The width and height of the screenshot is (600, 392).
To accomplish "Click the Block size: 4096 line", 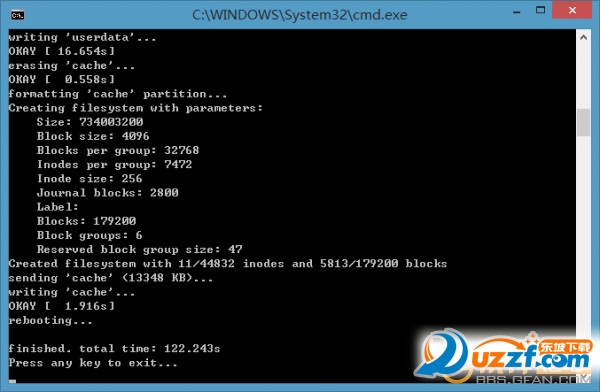I will tap(93, 136).
